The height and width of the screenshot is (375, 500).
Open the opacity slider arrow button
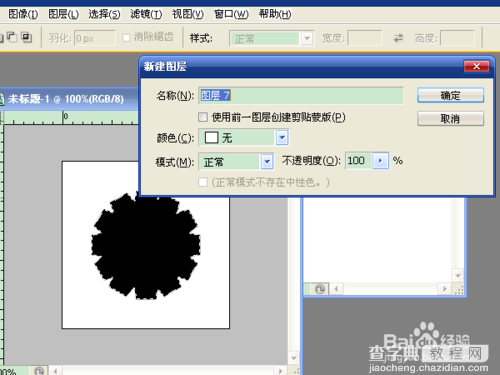380,161
